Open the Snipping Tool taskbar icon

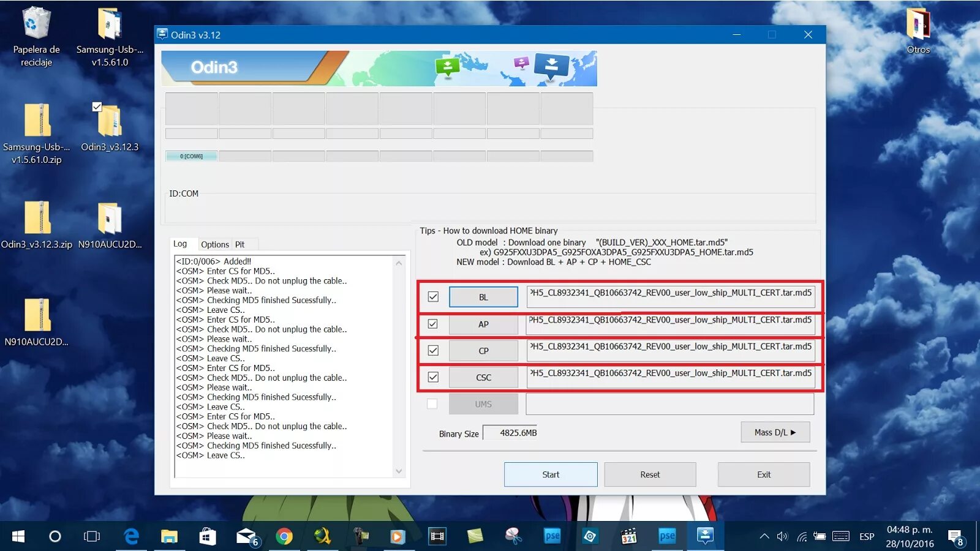coord(513,536)
